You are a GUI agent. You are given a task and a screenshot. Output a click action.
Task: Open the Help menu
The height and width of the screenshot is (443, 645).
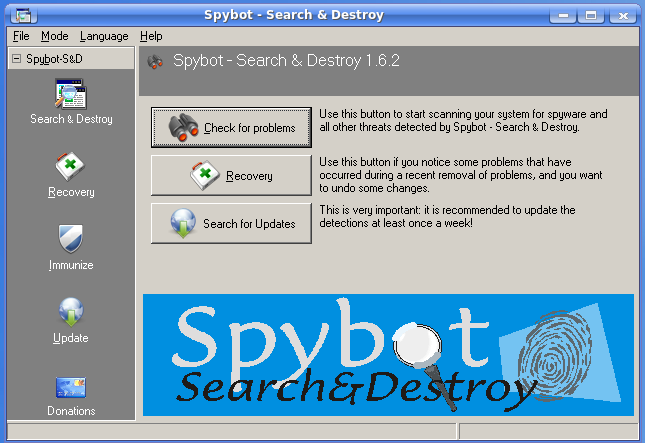[151, 36]
